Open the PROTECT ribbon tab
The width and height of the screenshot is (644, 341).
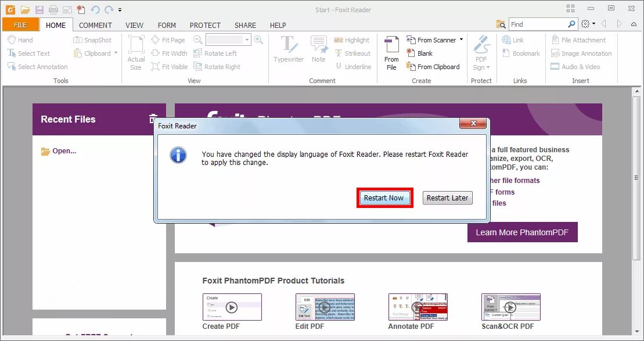pos(205,25)
